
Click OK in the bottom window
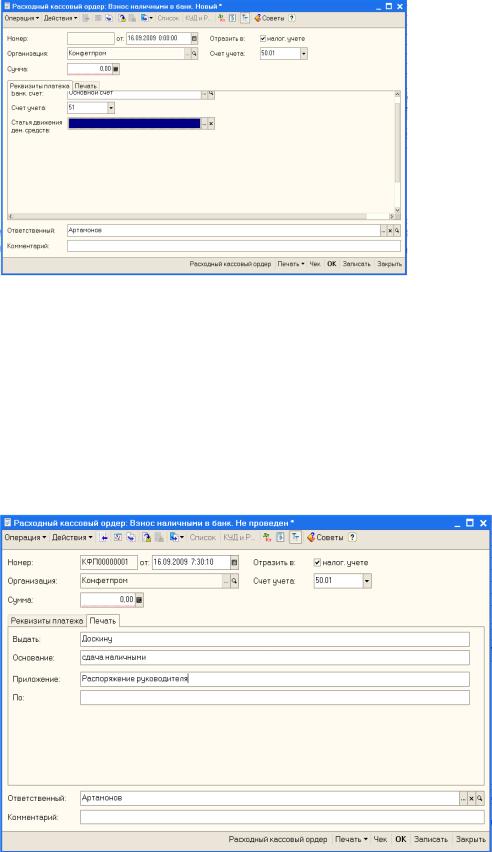[401, 840]
